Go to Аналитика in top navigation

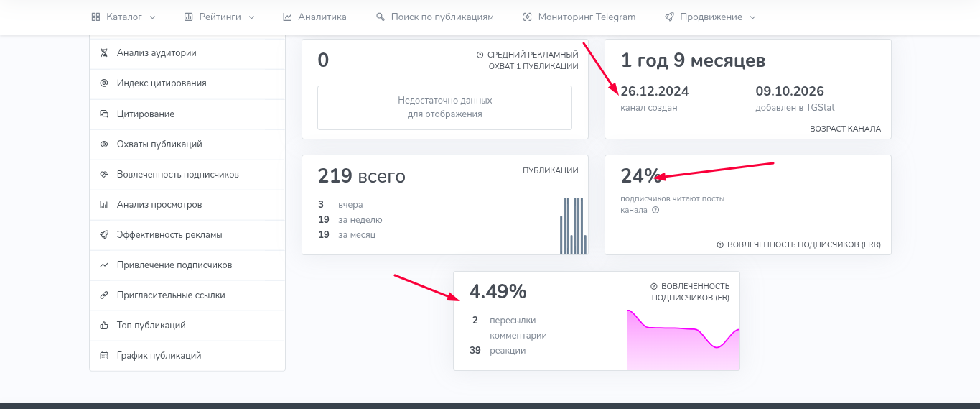(314, 17)
